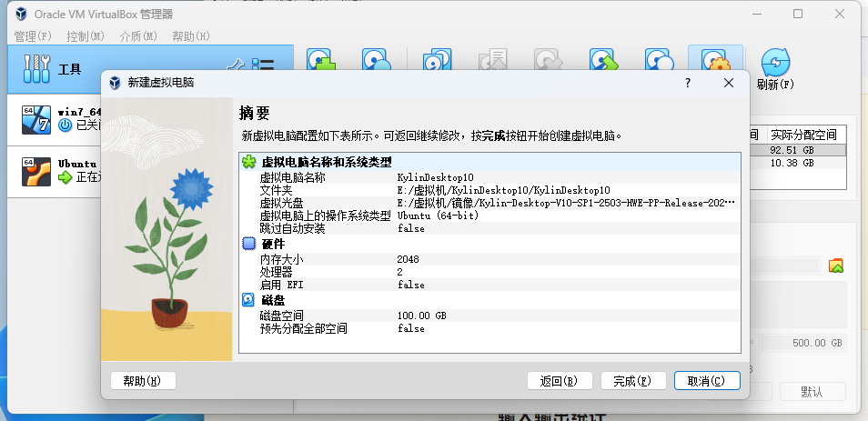868x421 pixels.
Task: Click the 帮助(H) button in the wizard
Action: (144, 381)
